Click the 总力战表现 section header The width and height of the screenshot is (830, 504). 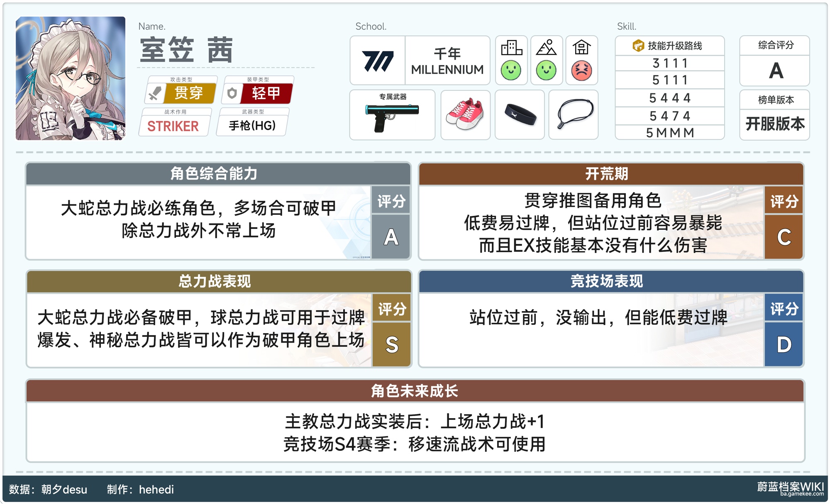[x=215, y=281]
